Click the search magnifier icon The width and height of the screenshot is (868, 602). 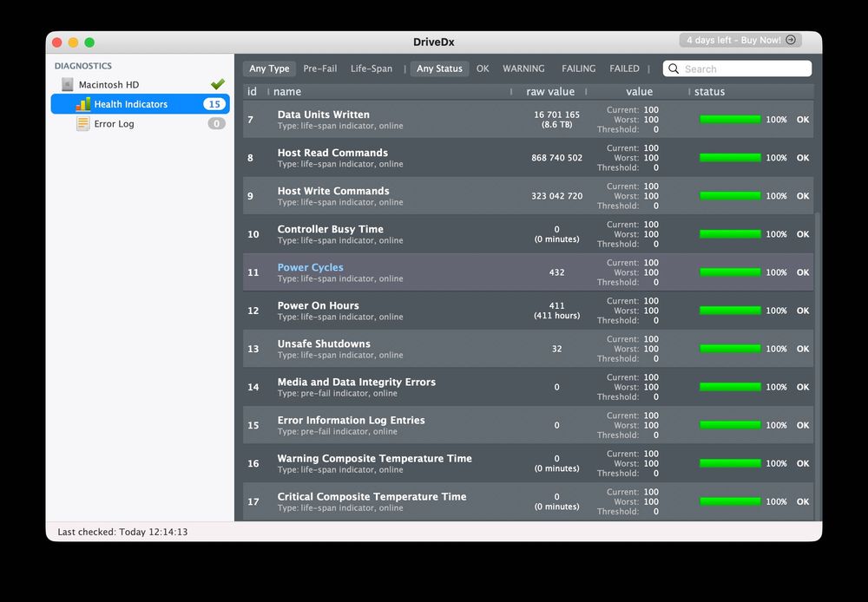[x=674, y=69]
